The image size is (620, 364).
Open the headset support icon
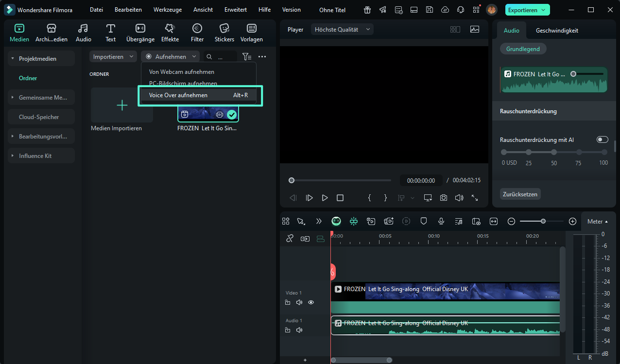[x=461, y=10]
